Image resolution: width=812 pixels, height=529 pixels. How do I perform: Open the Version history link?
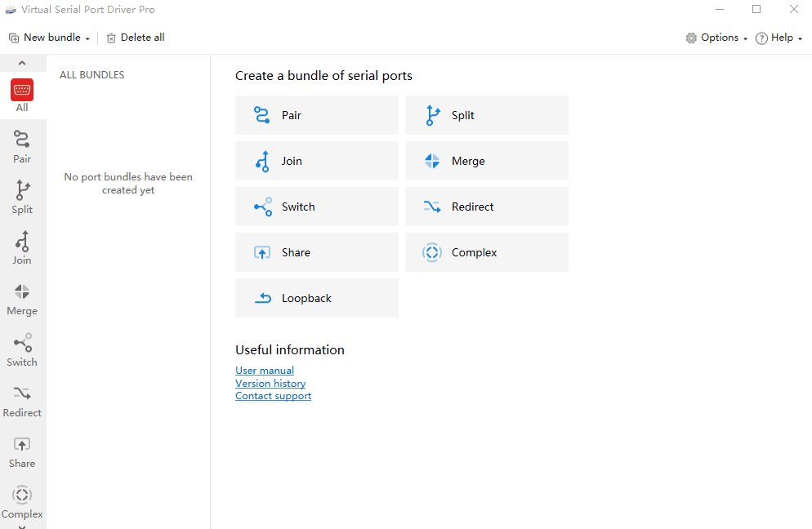coord(270,384)
